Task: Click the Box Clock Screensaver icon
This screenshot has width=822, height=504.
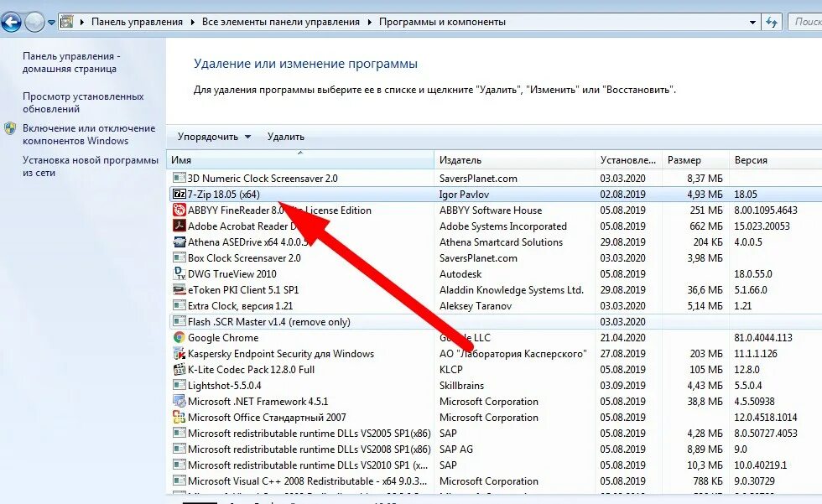Action: 179,257
